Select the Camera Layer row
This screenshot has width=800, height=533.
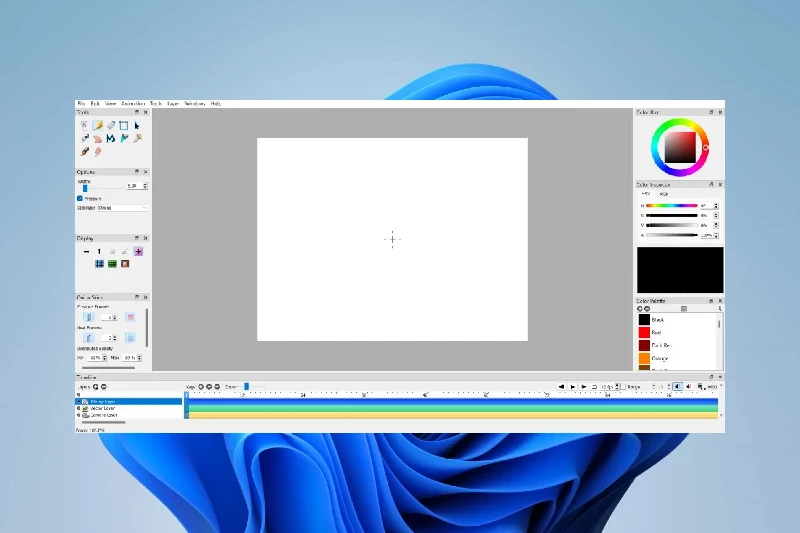(129, 415)
